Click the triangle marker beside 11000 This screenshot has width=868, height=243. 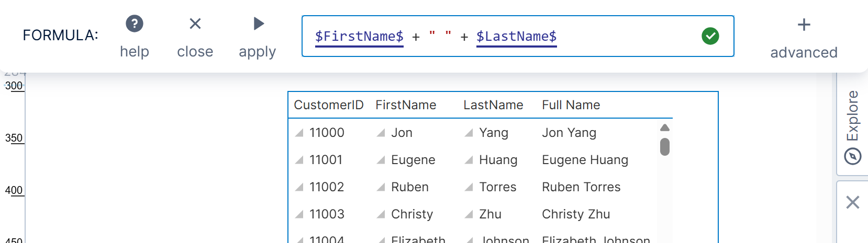click(x=299, y=133)
